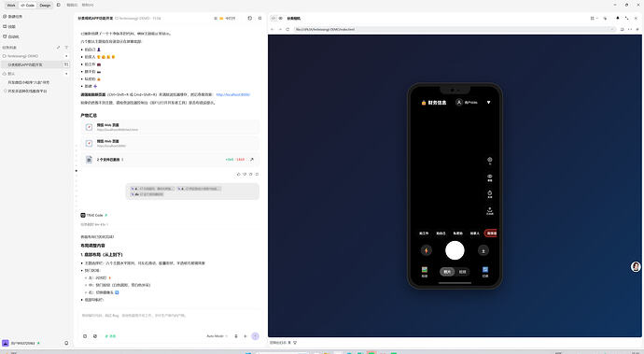This screenshot has width=644, height=354.
Task: Open the dropdown triangle at phone screen top right
Action: click(488, 103)
